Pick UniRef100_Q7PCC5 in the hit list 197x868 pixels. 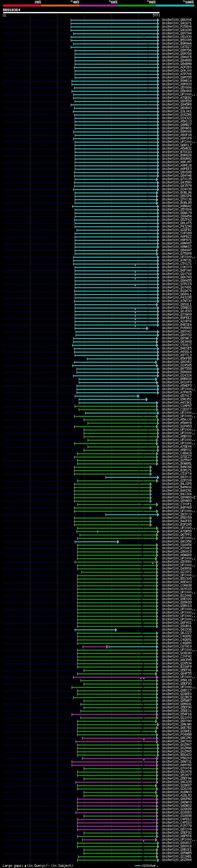(x=176, y=284)
